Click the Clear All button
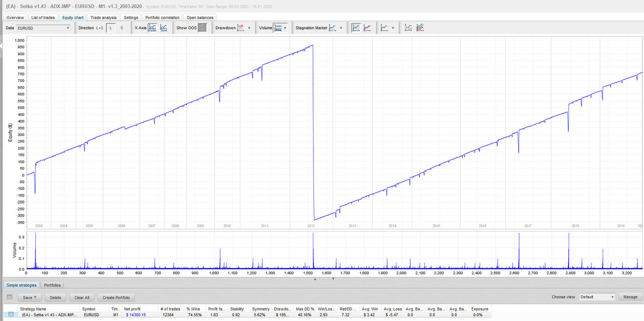This screenshot has height=321, width=644. pyautogui.click(x=82, y=297)
